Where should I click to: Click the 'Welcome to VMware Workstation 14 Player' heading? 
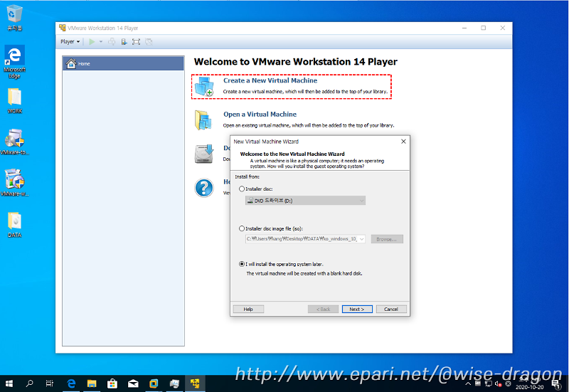click(296, 62)
